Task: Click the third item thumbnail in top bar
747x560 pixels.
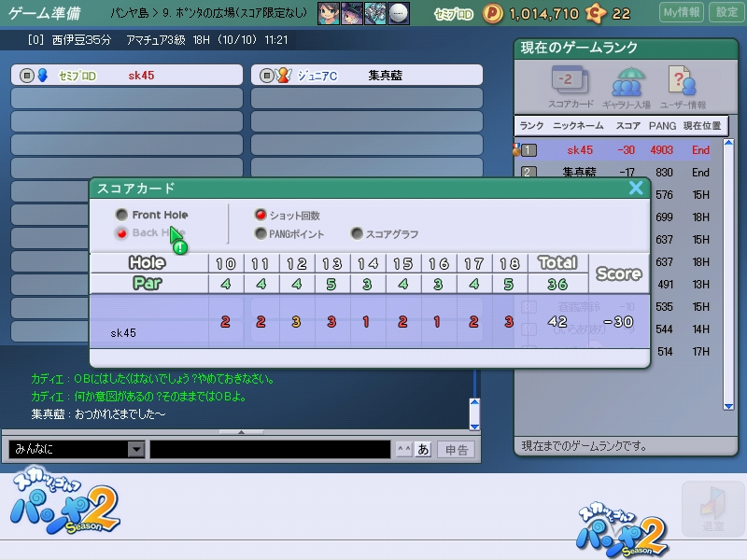Action: click(x=375, y=13)
